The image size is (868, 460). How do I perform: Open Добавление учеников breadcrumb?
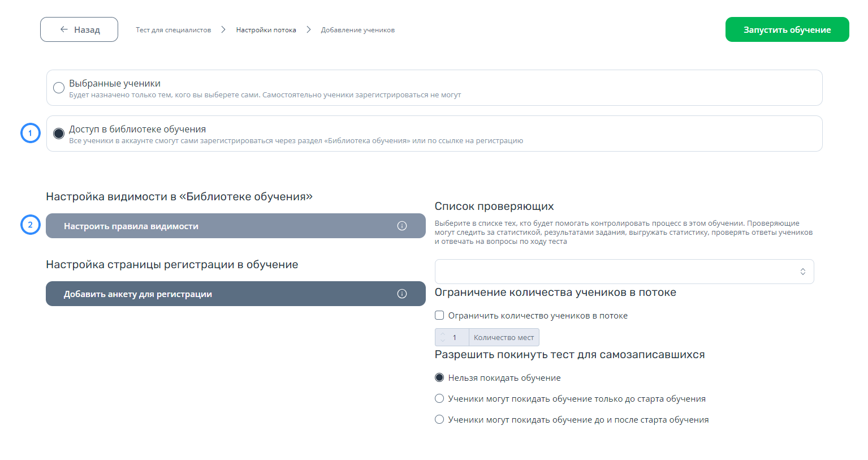[358, 30]
